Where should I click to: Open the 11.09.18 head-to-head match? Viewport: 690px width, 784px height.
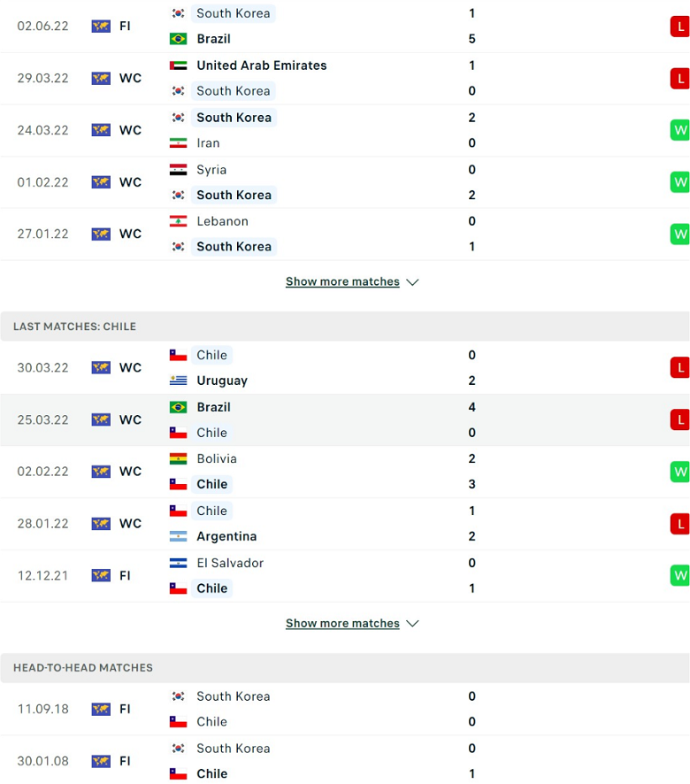click(345, 709)
